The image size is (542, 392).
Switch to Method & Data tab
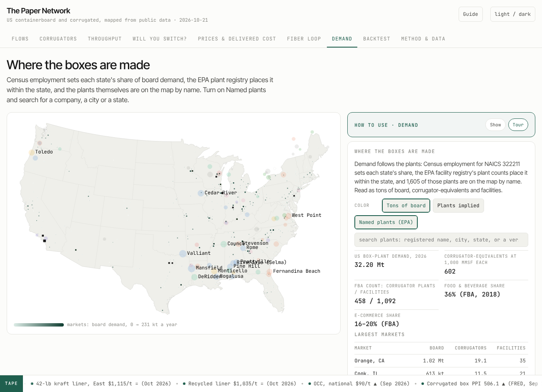coord(423,39)
